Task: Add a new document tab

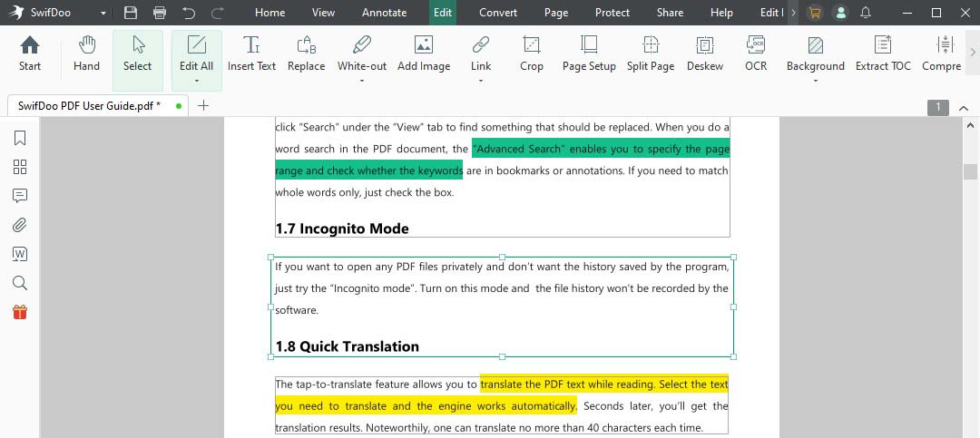Action: 203,105
